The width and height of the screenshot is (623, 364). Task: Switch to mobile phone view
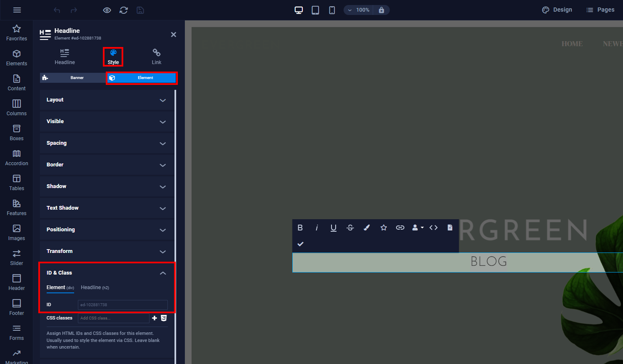pos(332,10)
